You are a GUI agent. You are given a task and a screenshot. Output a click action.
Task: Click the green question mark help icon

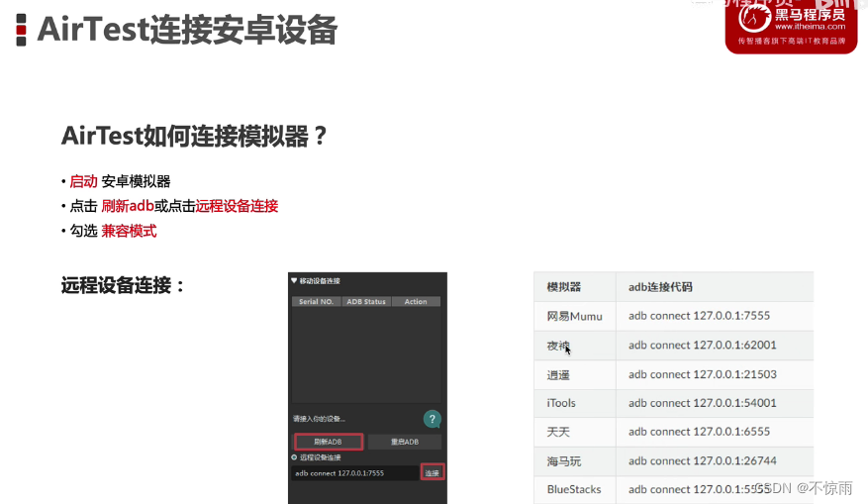coord(432,419)
